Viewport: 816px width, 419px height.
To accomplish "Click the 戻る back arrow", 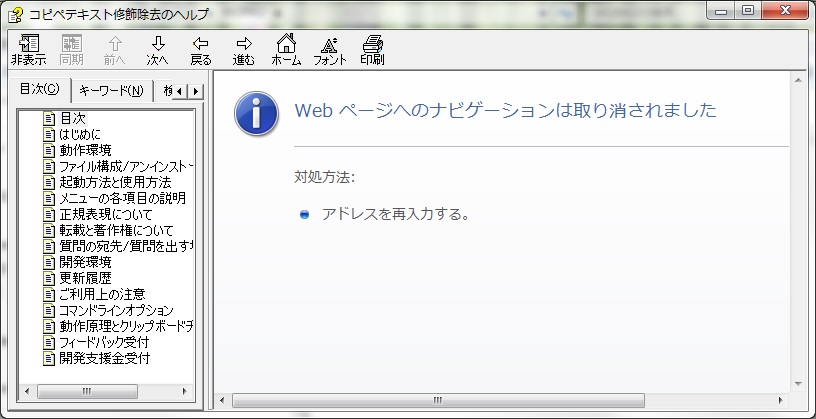I will [x=200, y=50].
